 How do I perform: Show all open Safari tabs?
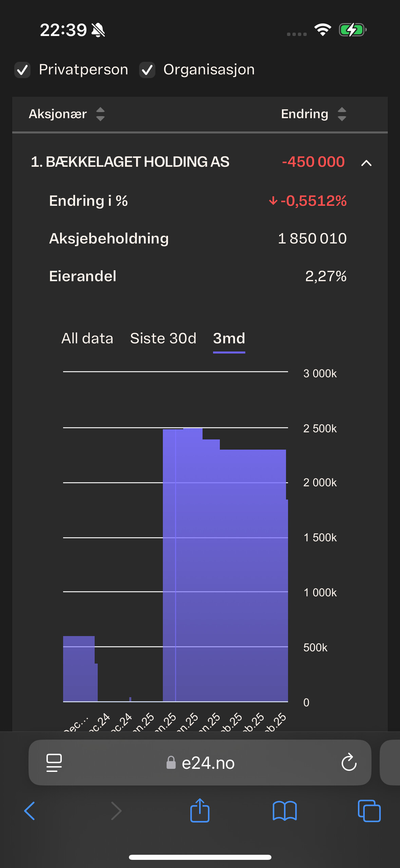369,811
